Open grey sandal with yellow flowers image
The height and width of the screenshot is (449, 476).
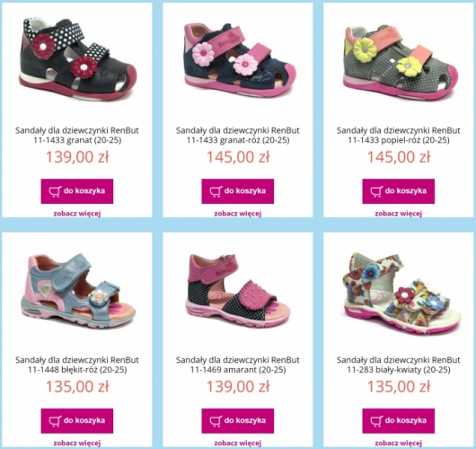[400, 62]
